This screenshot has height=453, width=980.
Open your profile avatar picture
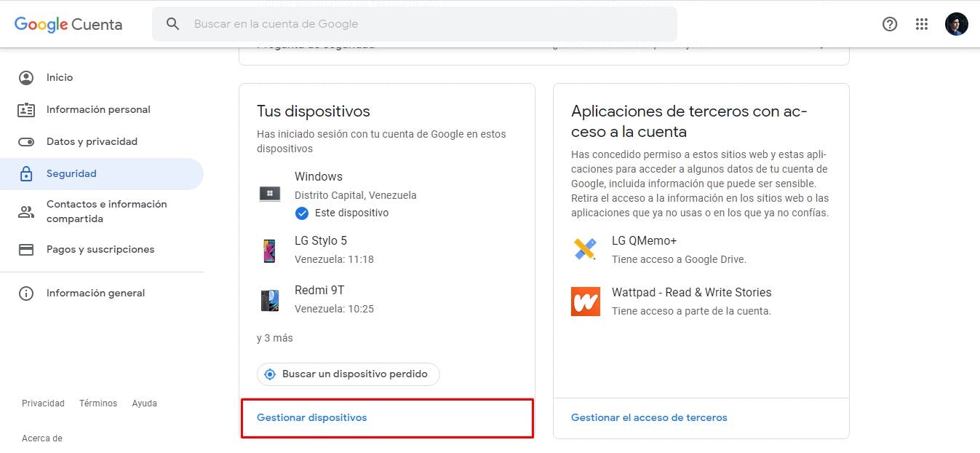pyautogui.click(x=956, y=24)
